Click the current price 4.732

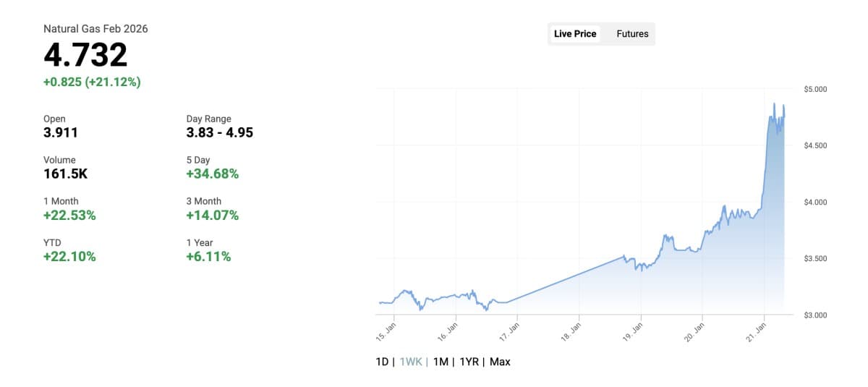pyautogui.click(x=85, y=55)
